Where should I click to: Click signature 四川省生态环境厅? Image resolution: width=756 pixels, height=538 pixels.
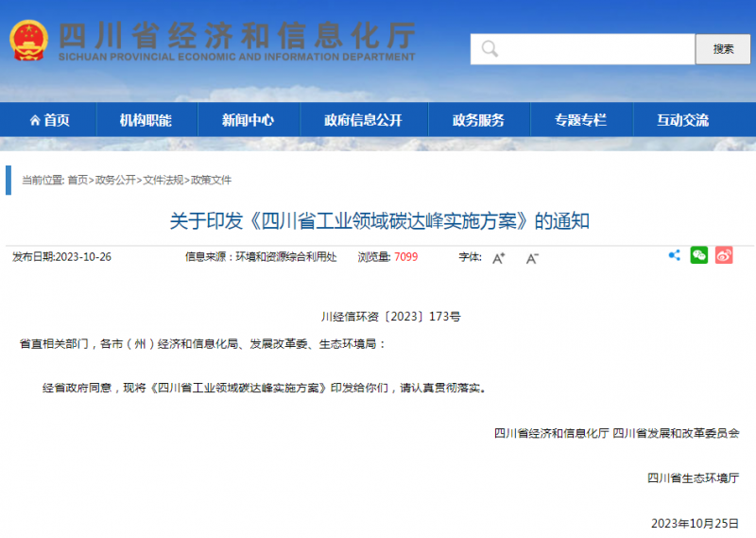point(693,478)
